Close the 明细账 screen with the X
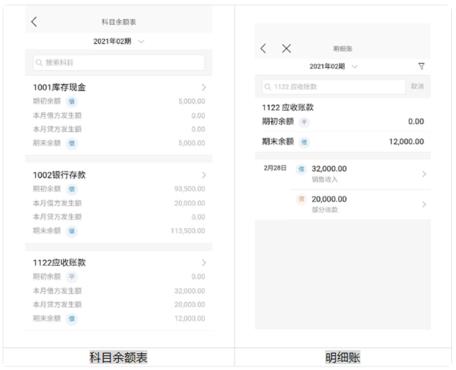 tap(286, 49)
